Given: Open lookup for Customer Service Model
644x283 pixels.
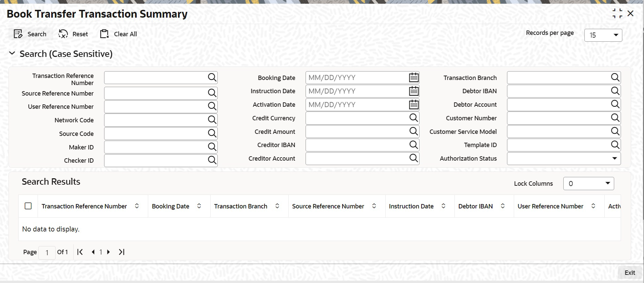Looking at the screenshot, I should 615,132.
